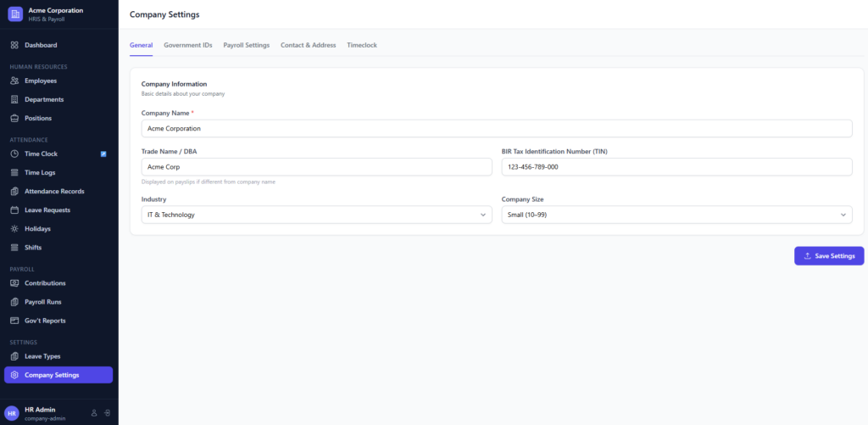Focus the BIR Tax Identification Number field
This screenshot has width=868, height=425.
click(x=676, y=167)
